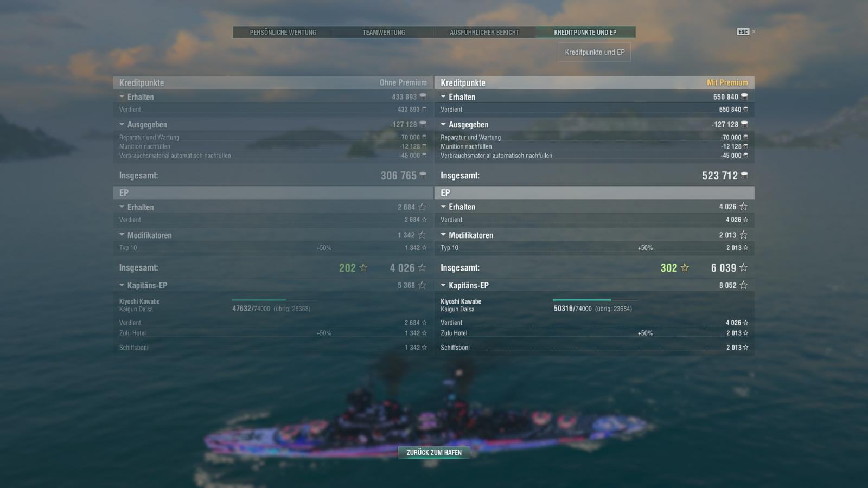Click premium captain XP progress bar
The width and height of the screenshot is (868, 488).
595,299
